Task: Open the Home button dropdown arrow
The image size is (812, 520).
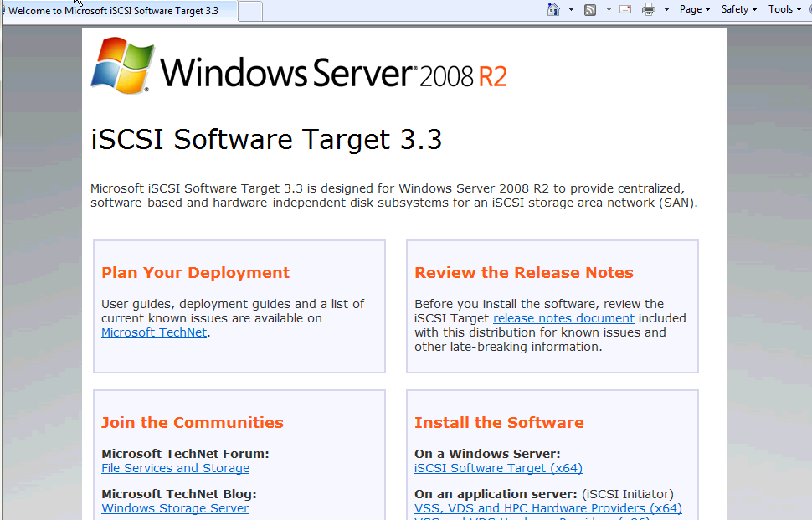Action: 571,9
